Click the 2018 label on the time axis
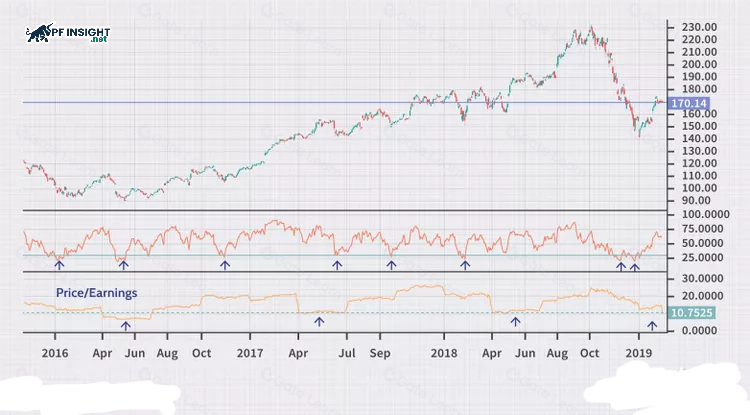Viewport: 750px width, 415px height. (x=443, y=354)
